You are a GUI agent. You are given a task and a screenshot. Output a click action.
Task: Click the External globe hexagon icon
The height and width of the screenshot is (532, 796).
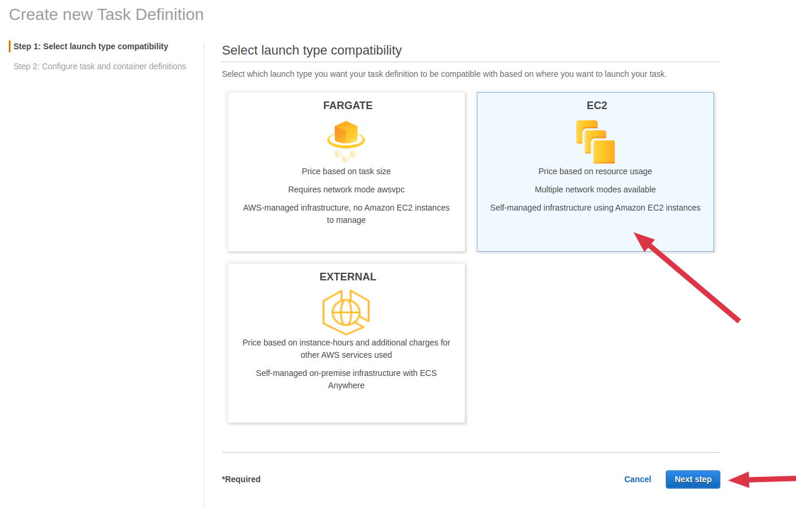click(x=346, y=312)
